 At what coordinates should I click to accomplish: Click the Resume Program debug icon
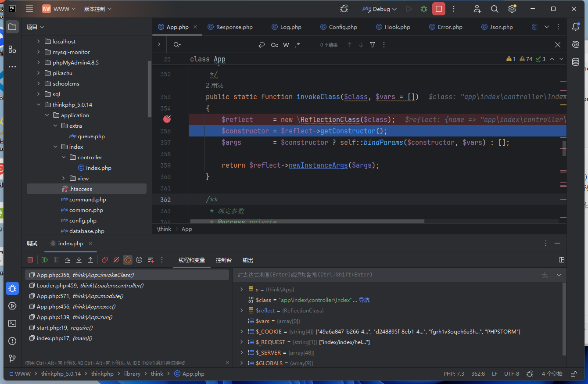click(45, 260)
